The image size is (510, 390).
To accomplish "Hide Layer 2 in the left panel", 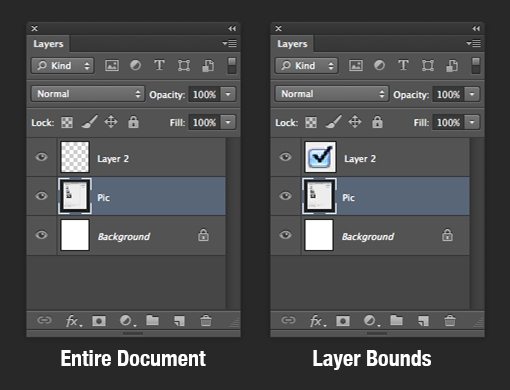I will tap(41, 157).
